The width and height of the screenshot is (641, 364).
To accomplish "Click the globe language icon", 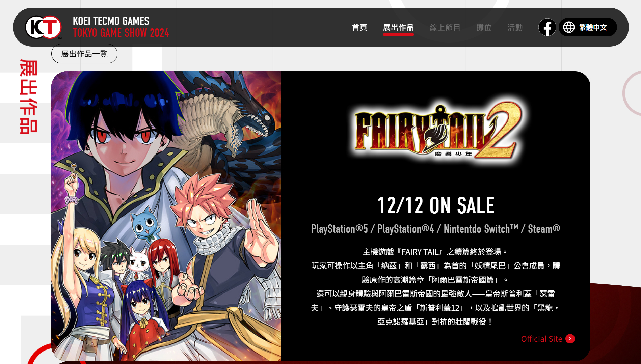I will tap(569, 27).
